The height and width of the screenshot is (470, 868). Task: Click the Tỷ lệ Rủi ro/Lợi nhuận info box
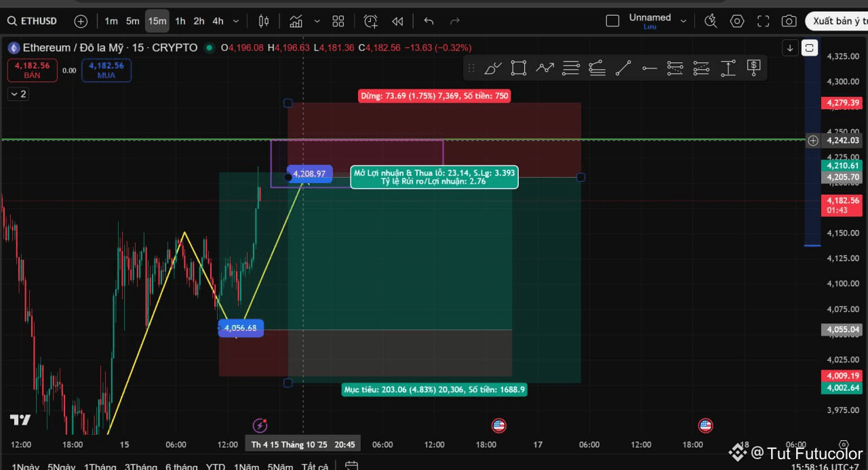click(x=435, y=177)
